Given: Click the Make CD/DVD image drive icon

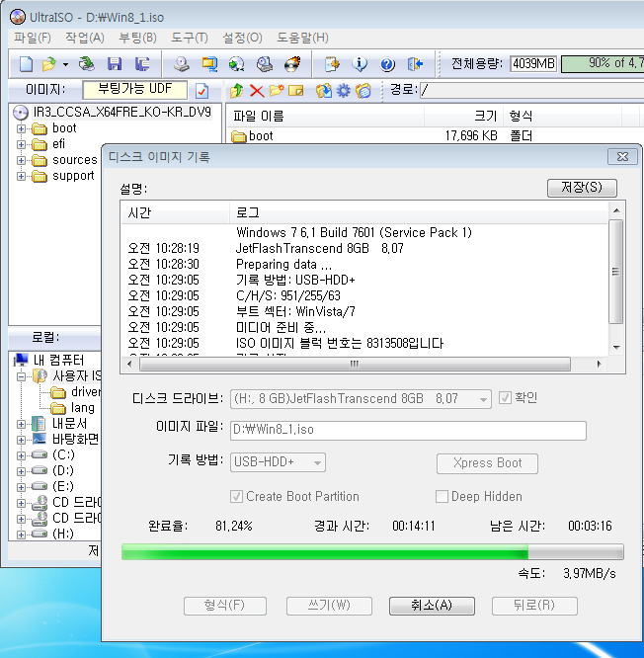Looking at the screenshot, I should point(182,64).
